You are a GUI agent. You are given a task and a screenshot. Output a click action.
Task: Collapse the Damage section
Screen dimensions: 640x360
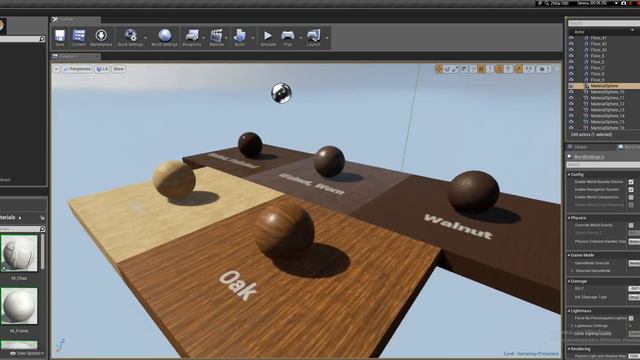click(x=569, y=281)
